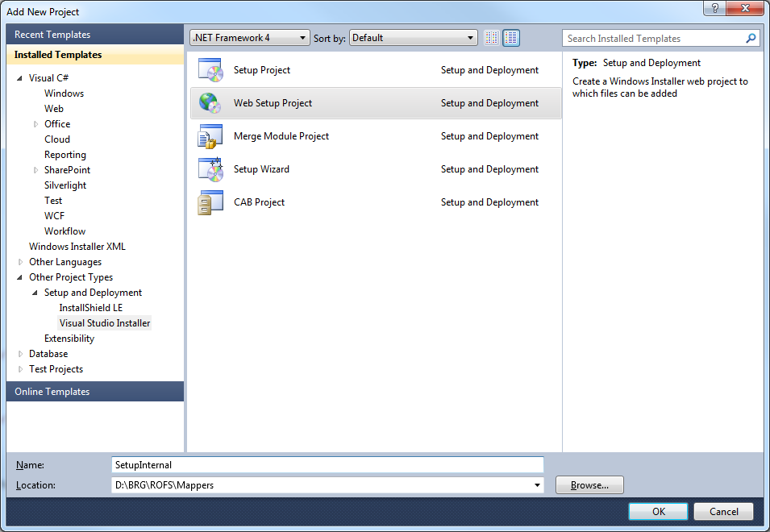Select the Installed Templates section
Viewport: 770px width, 532px height.
(95, 55)
